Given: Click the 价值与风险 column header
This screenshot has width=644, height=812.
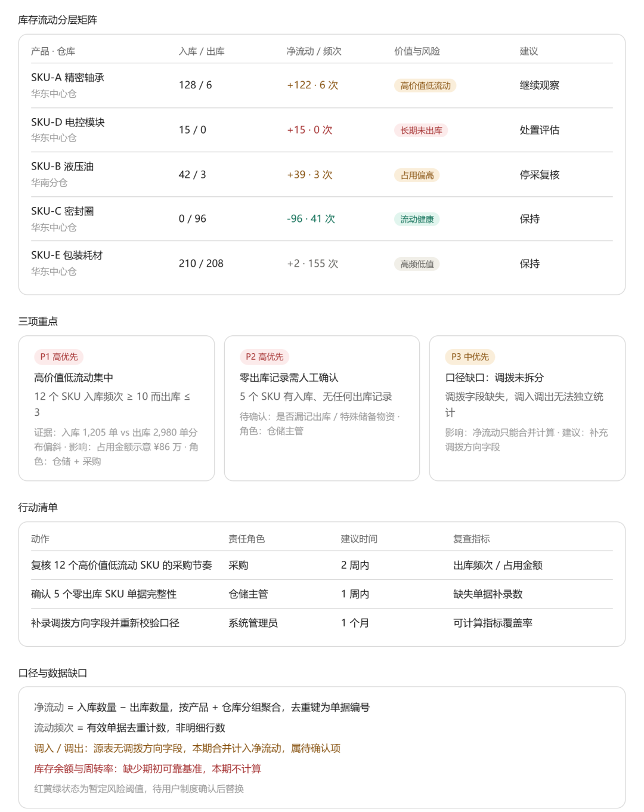Looking at the screenshot, I should point(417,51).
